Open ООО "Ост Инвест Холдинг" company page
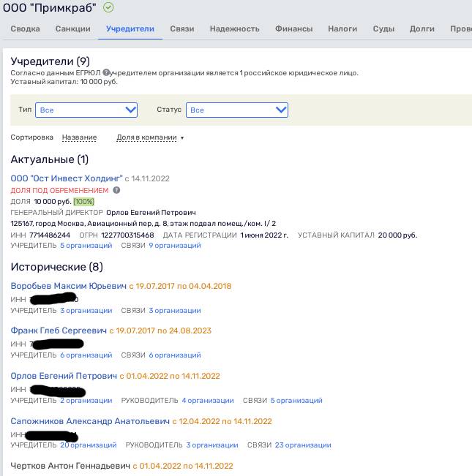Image resolution: width=472 pixels, height=476 pixels. tap(67, 178)
